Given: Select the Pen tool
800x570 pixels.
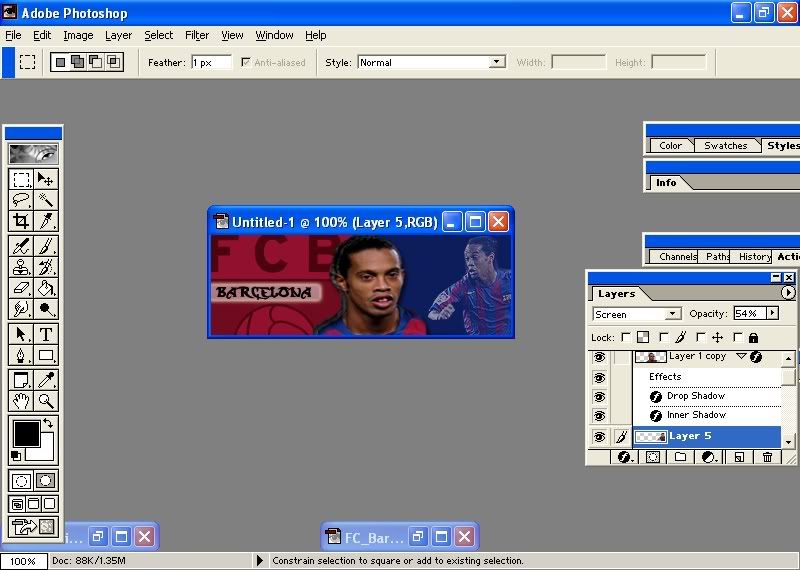Looking at the screenshot, I should 21,355.
